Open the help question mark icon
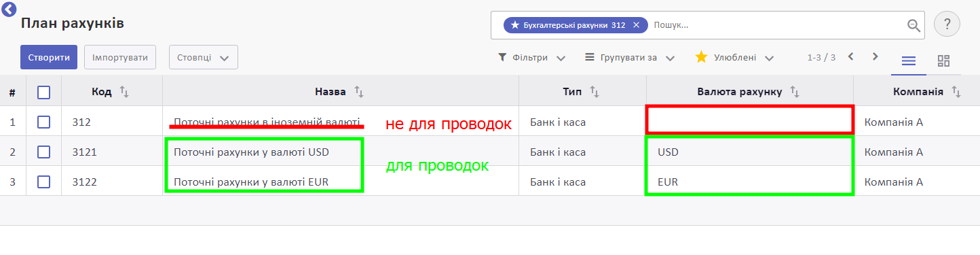The width and height of the screenshot is (980, 255). pyautogui.click(x=947, y=24)
